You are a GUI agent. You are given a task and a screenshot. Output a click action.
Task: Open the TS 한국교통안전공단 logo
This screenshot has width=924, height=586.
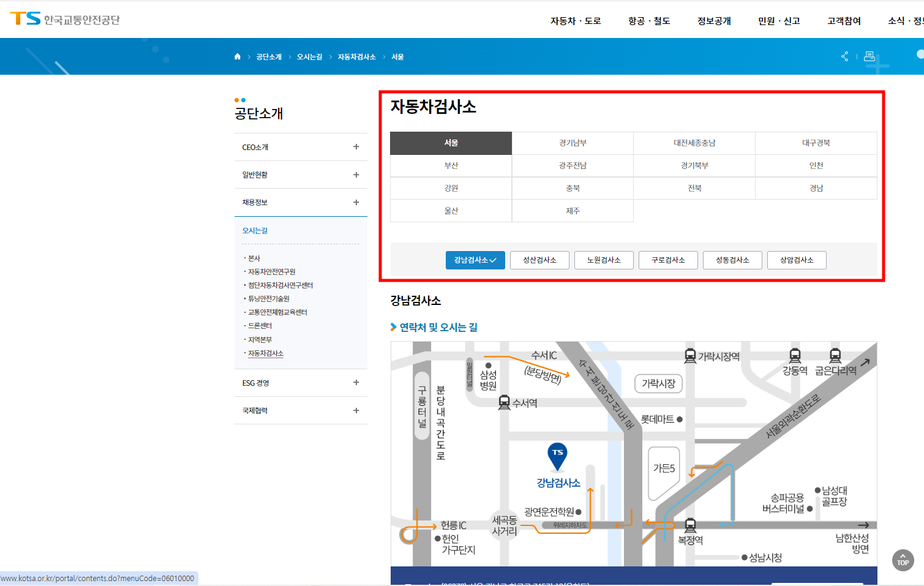tap(65, 19)
